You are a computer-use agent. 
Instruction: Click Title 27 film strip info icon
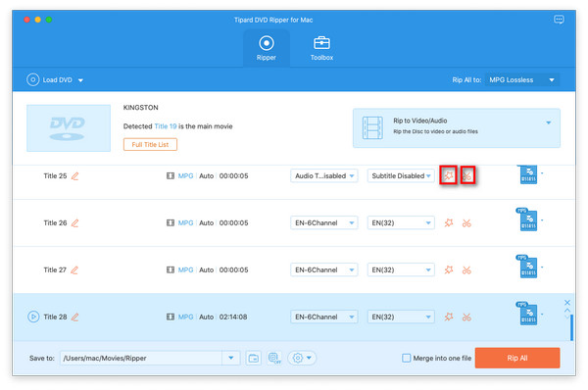(x=171, y=269)
